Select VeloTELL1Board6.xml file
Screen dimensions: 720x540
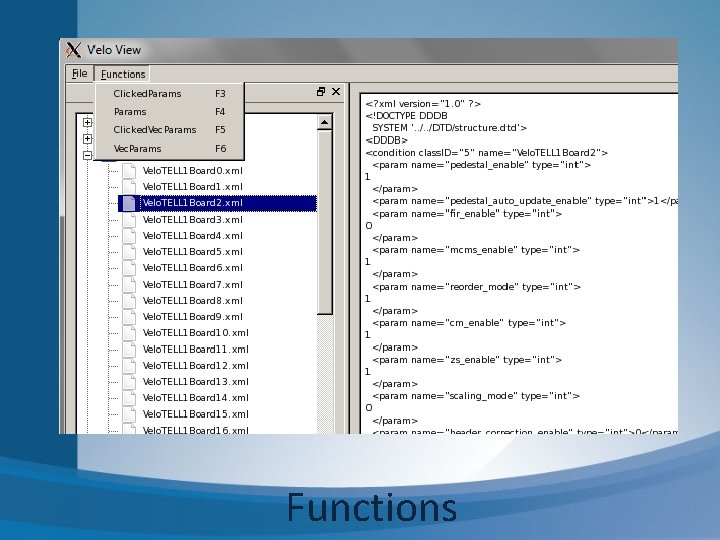pyautogui.click(x=192, y=268)
